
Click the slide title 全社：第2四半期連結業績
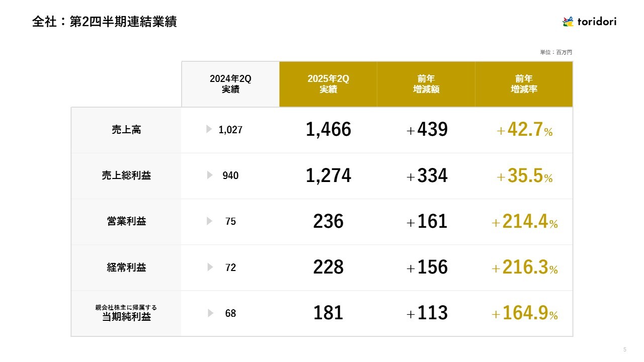[x=104, y=22]
